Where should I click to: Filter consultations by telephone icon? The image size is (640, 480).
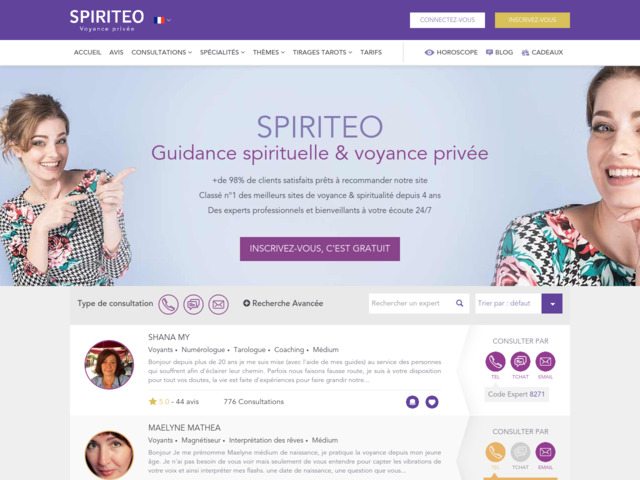168,304
